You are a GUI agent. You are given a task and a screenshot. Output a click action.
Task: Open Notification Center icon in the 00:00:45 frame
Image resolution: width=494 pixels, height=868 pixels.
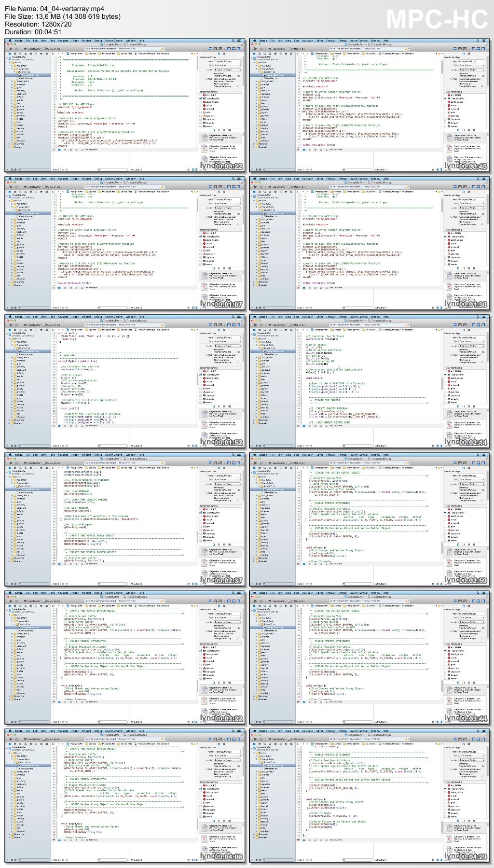pyautogui.click(x=484, y=41)
